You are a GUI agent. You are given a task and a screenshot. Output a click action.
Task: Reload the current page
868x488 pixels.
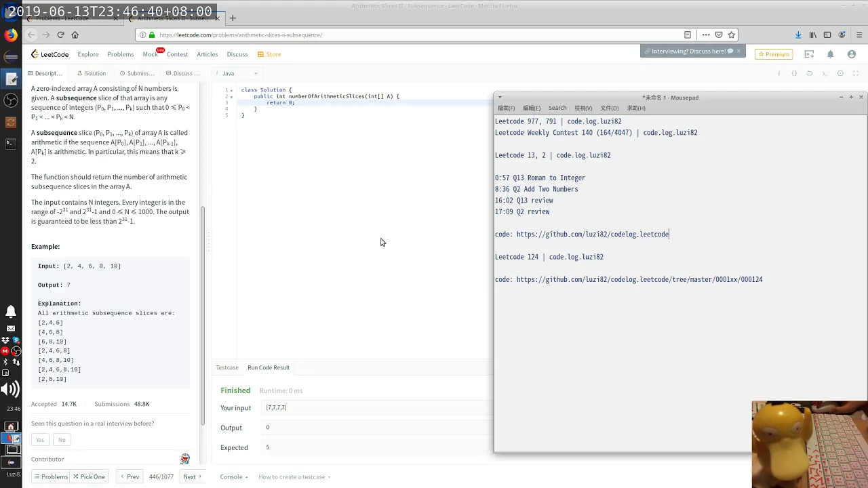[60, 35]
